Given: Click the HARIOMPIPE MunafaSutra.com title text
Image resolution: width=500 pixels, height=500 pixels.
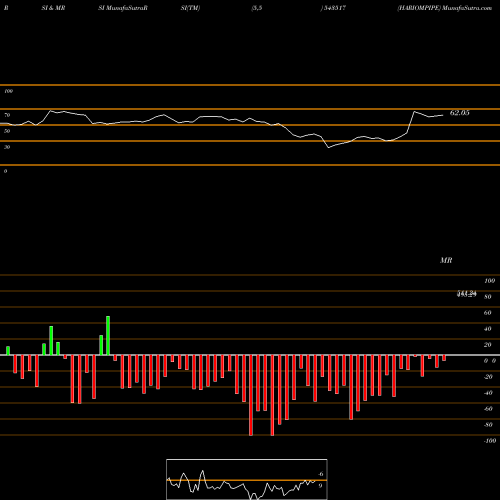Looking at the screenshot, I should click(x=445, y=8).
